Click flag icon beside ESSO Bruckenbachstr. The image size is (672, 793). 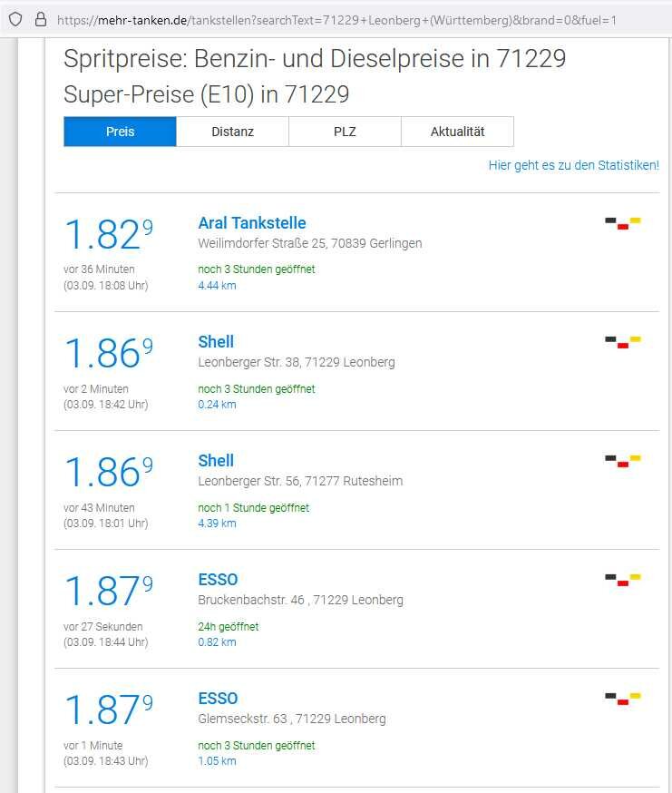tap(623, 579)
